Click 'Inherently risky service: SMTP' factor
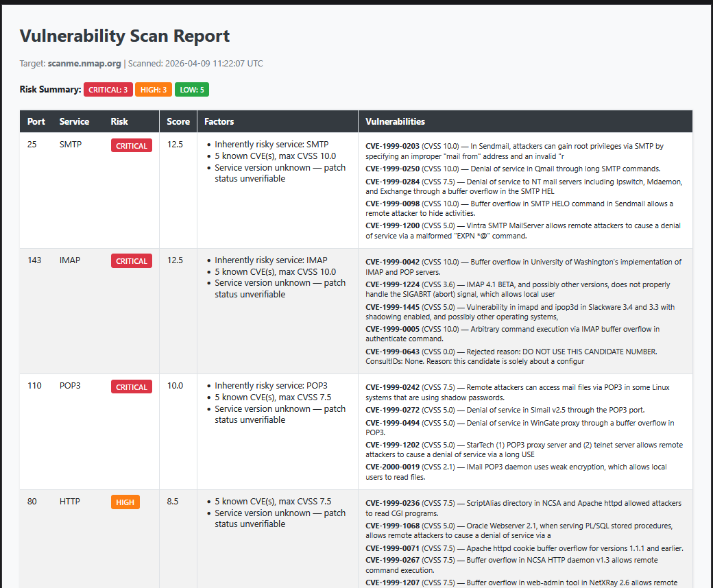This screenshot has width=713, height=588. 271,145
